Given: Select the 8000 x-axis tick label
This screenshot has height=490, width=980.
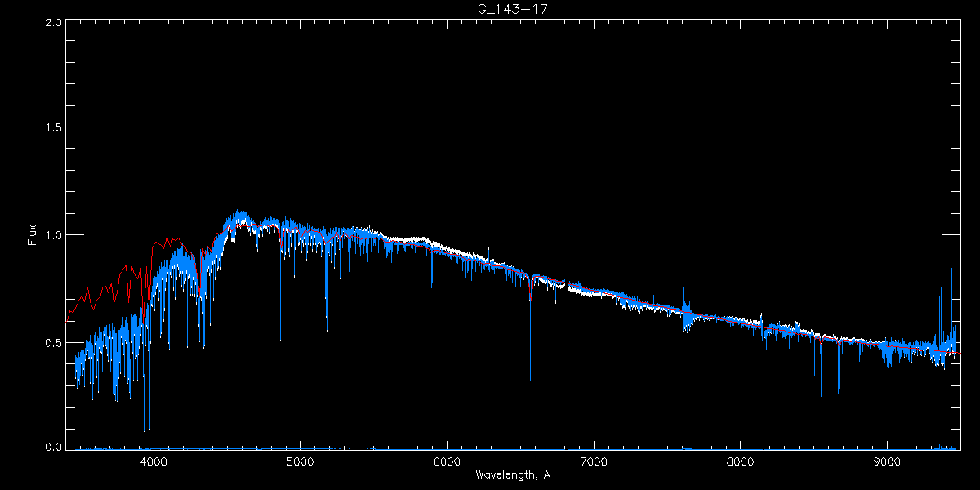Looking at the screenshot, I should [741, 461].
